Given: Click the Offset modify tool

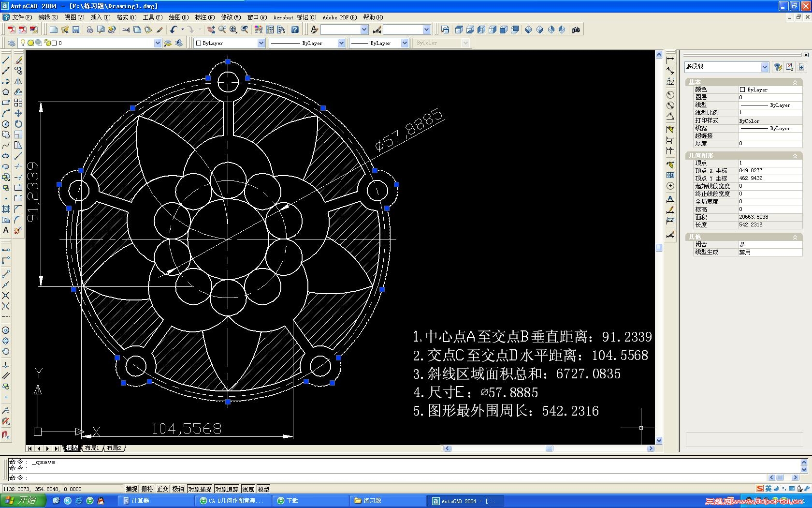Looking at the screenshot, I should click(x=18, y=92).
